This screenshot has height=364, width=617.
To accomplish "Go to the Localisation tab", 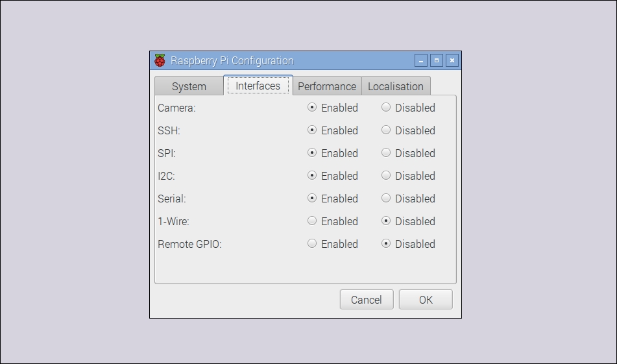I will click(x=396, y=86).
